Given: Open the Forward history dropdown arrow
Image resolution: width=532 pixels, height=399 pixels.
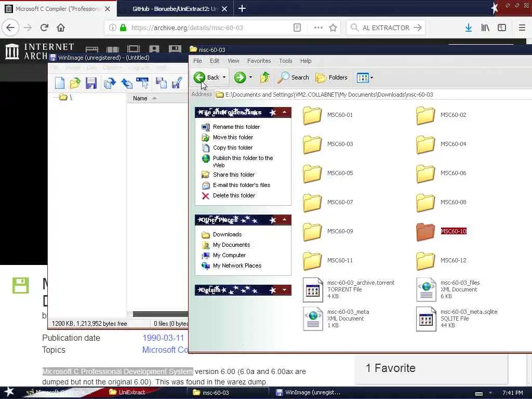Looking at the screenshot, I should (x=250, y=78).
